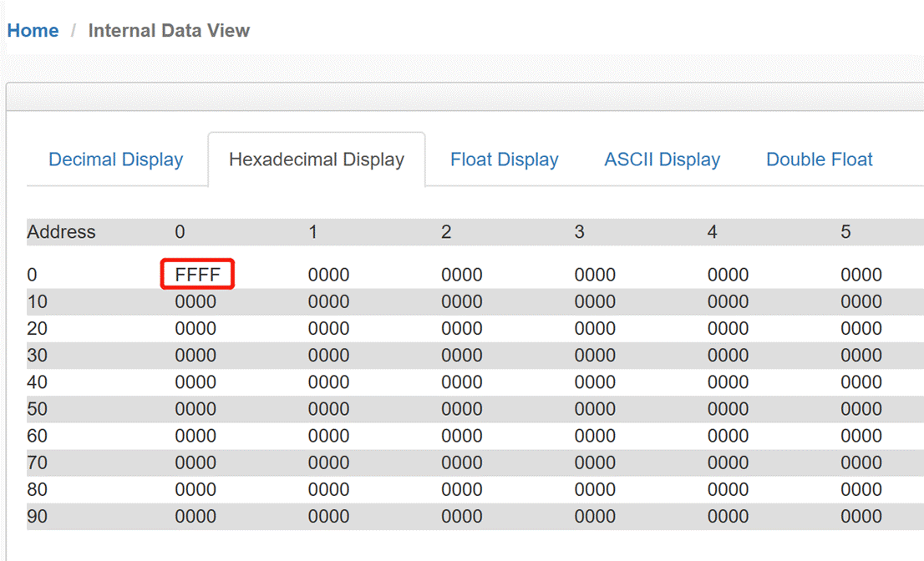Click the row address 90 label
The width and height of the screenshot is (924, 561).
point(37,516)
